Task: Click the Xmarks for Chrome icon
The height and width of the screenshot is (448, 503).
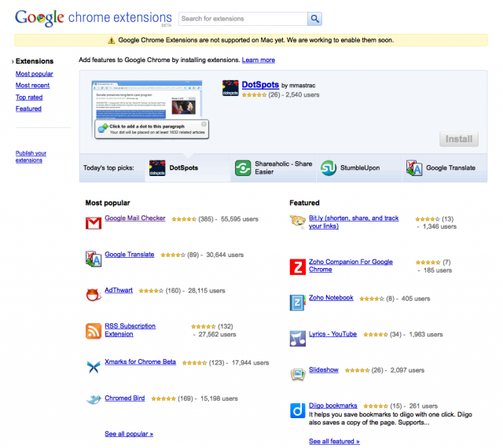Action: [94, 367]
